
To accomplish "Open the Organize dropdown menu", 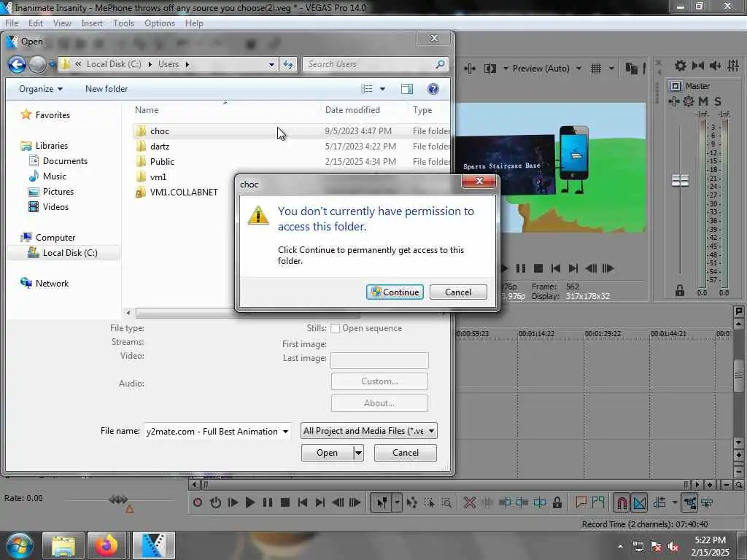I will click(41, 89).
